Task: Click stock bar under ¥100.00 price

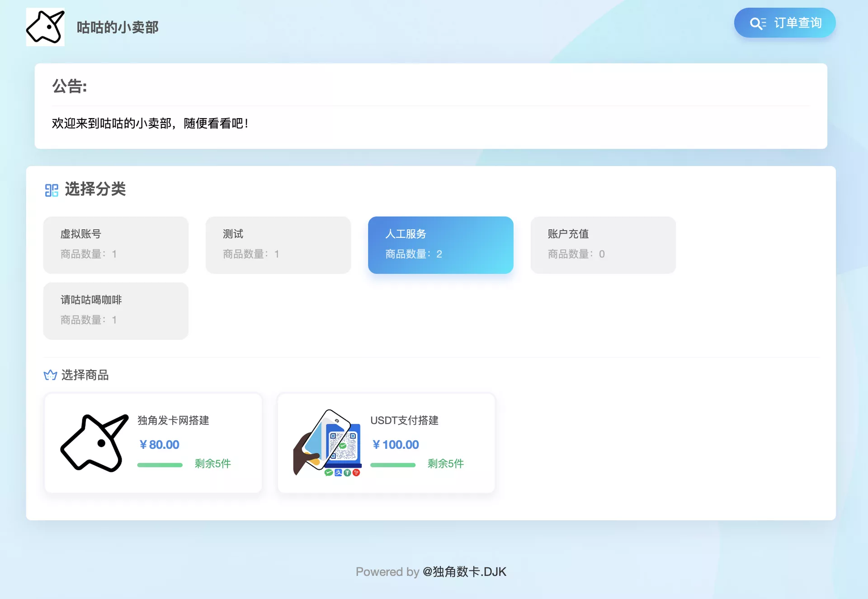Action: point(393,465)
